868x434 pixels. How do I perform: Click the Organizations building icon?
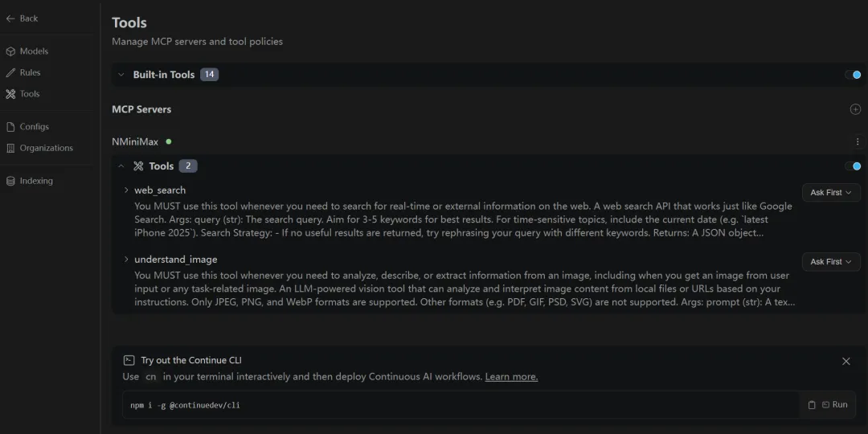tap(10, 148)
